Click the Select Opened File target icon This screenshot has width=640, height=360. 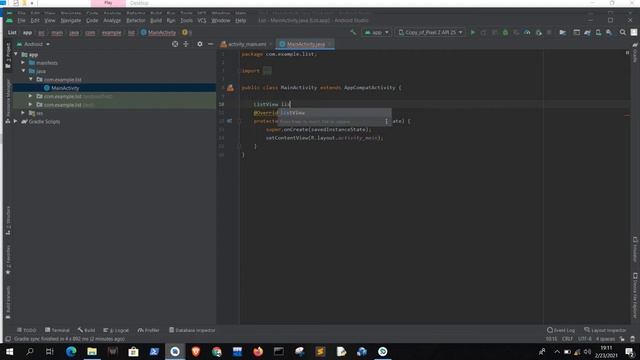[x=175, y=44]
